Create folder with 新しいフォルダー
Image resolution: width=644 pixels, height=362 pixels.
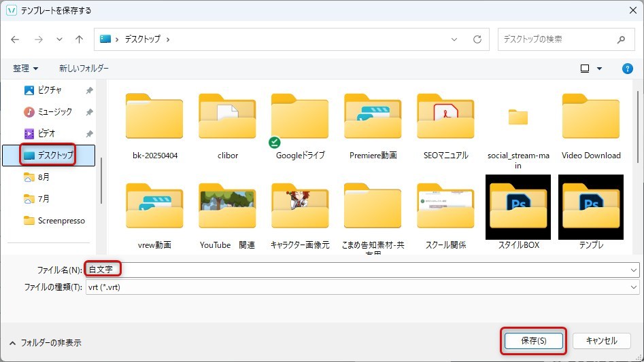84,68
